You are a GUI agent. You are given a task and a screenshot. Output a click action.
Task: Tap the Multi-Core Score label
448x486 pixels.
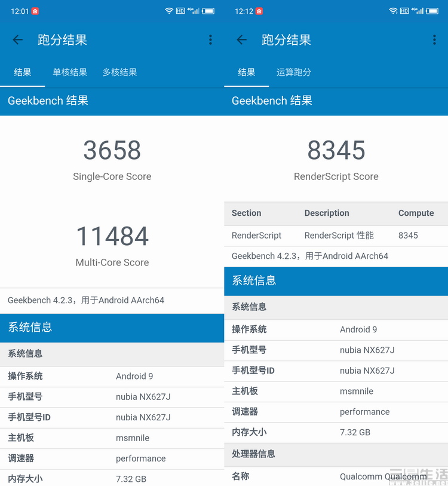[x=112, y=262]
